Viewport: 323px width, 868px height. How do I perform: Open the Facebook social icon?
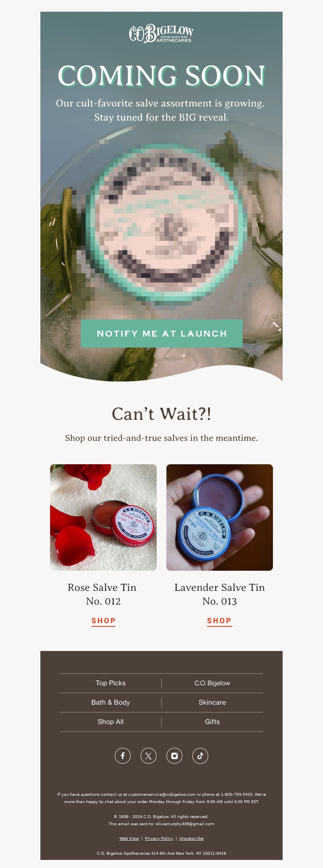pos(123,755)
